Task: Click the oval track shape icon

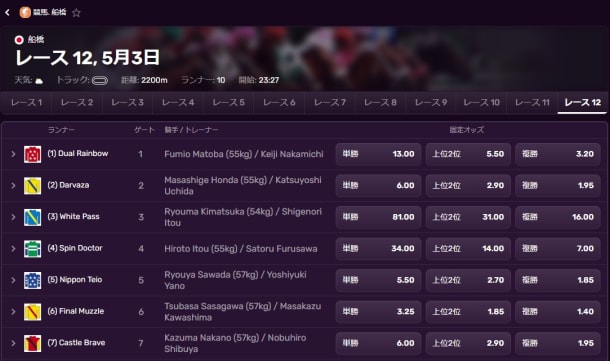Action: 100,81
